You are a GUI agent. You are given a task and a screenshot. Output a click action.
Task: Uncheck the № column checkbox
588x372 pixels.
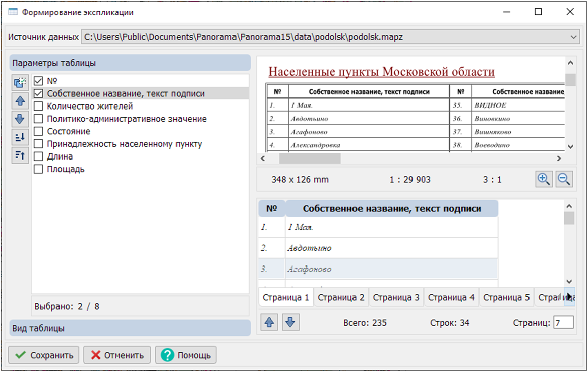(x=38, y=81)
